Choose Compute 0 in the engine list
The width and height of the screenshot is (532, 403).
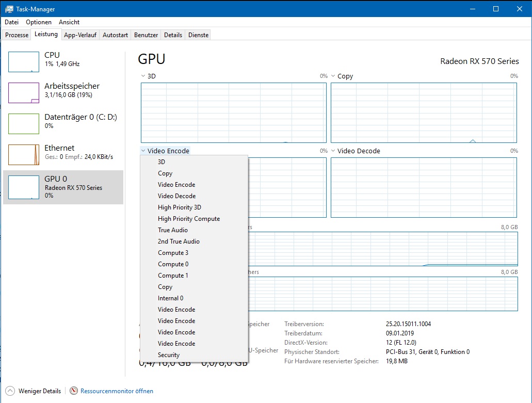click(194, 264)
